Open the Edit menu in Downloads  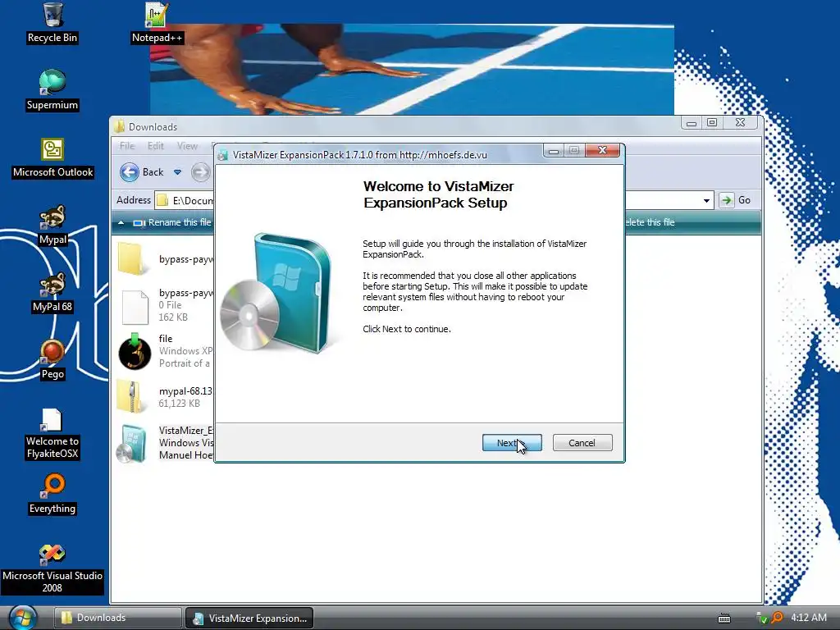click(x=156, y=146)
